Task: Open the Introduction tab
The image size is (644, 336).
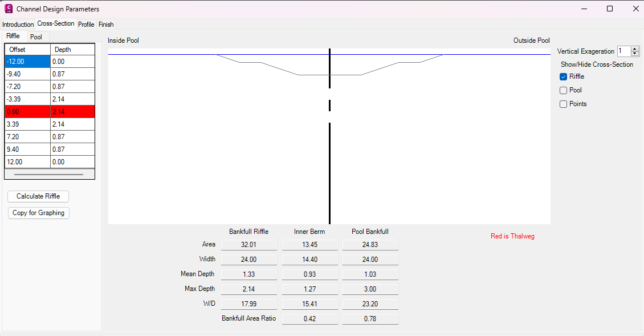Action: pyautogui.click(x=18, y=25)
